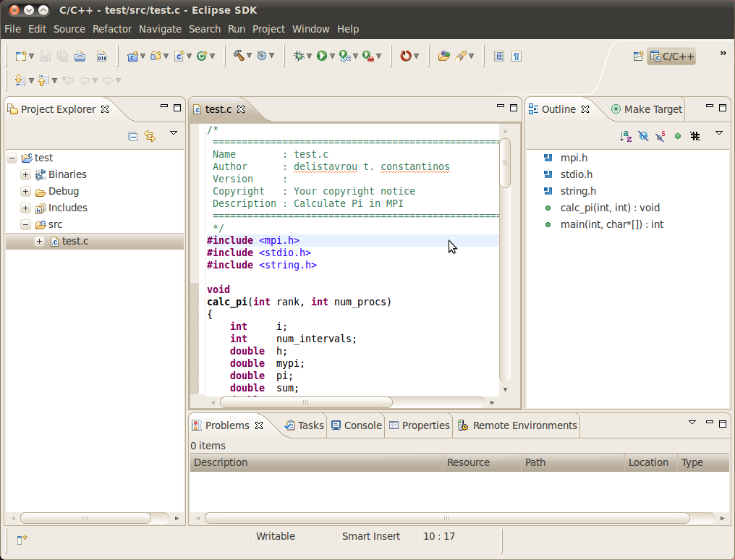
Task: Toggle the crossed-out hash filter in Outline
Action: tap(695, 136)
